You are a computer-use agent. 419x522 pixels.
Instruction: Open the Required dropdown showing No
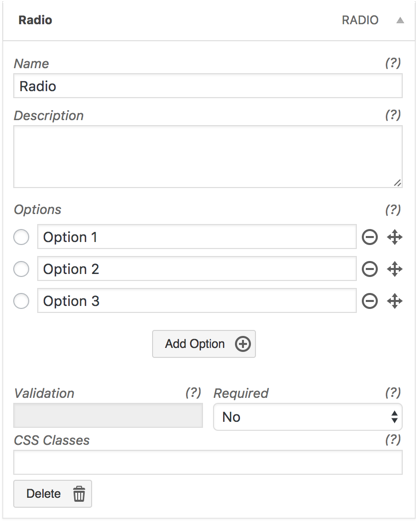[308, 417]
